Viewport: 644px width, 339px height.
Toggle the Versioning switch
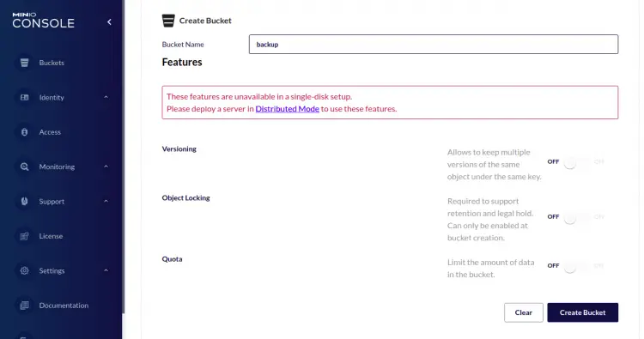click(x=576, y=162)
